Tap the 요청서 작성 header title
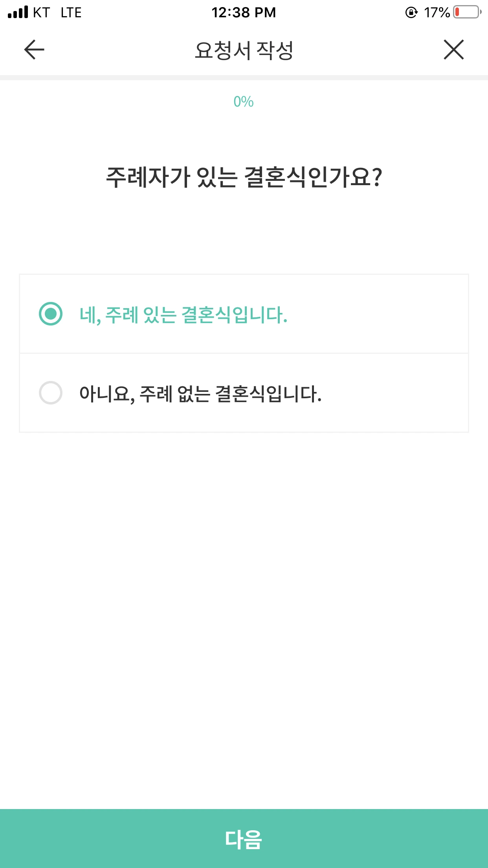The height and width of the screenshot is (868, 488). 244,50
